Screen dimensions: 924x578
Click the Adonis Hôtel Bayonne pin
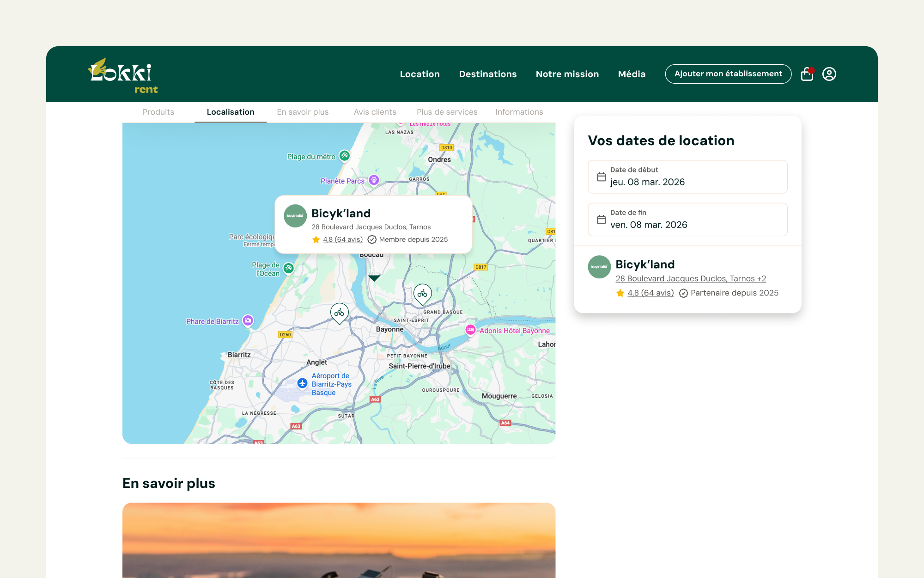[470, 330]
